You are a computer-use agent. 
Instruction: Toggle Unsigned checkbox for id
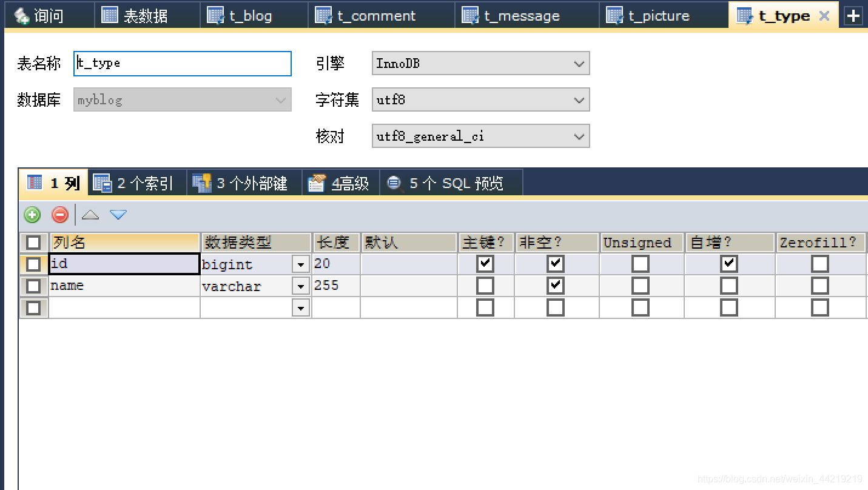(641, 264)
